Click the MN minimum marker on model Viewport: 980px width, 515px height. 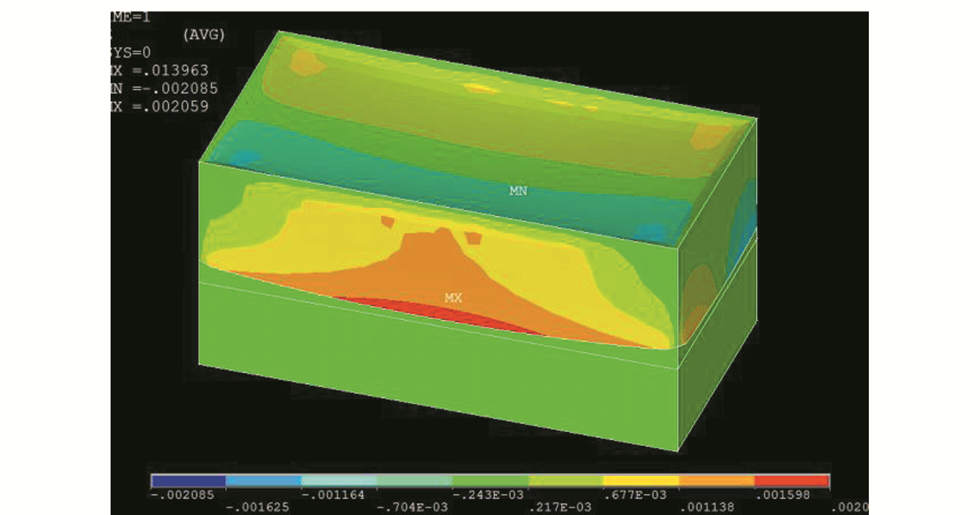tap(518, 191)
